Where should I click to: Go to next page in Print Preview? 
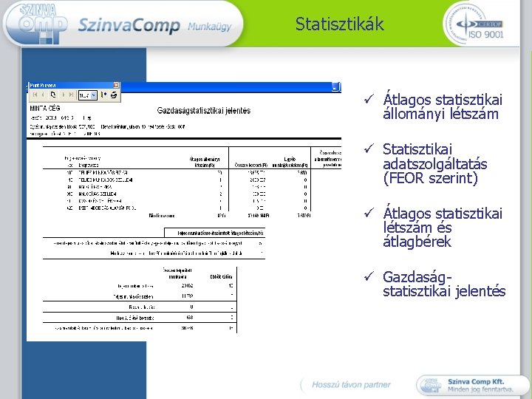64,95
